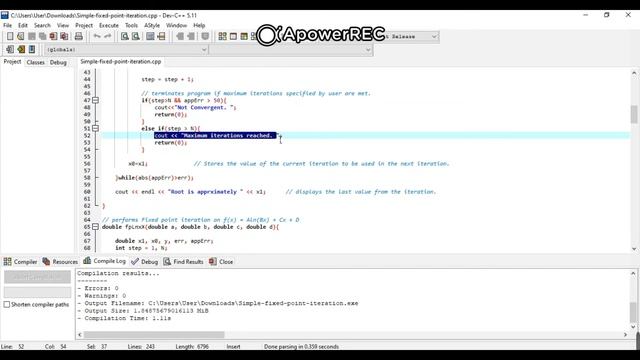Open the Help menu
The height and width of the screenshot is (360, 640).
(x=199, y=25)
